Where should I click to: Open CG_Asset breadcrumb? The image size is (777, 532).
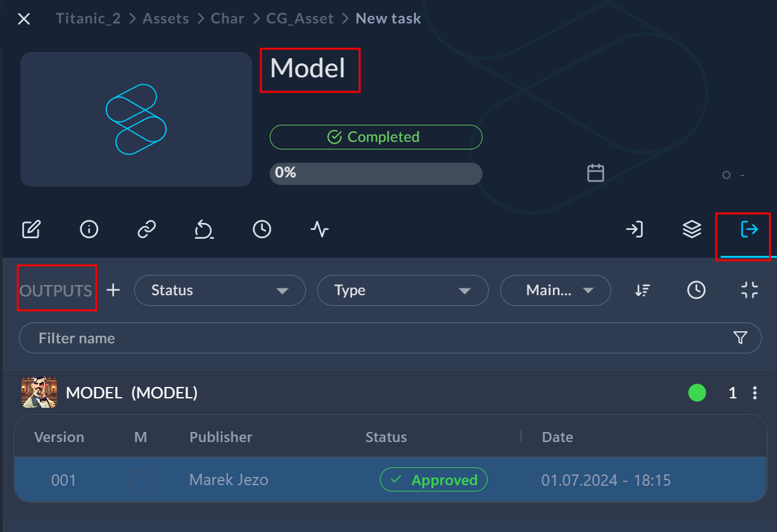pos(300,18)
